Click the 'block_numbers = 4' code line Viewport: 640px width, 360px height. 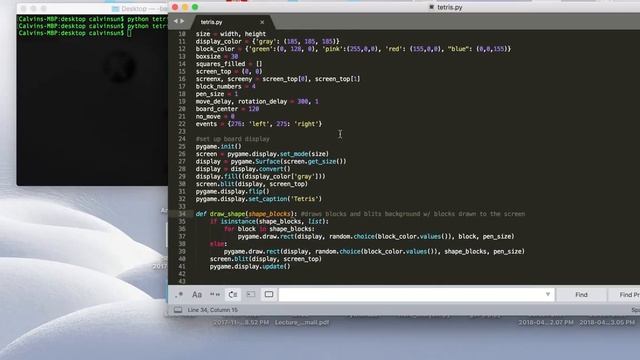tap(226, 87)
